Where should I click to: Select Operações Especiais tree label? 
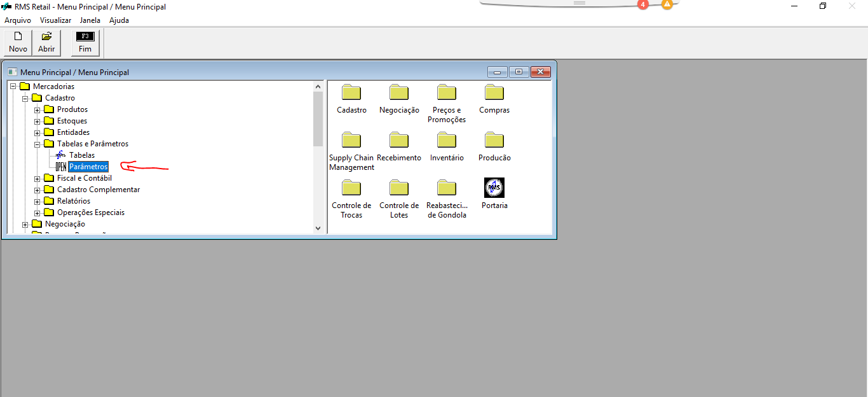(91, 212)
